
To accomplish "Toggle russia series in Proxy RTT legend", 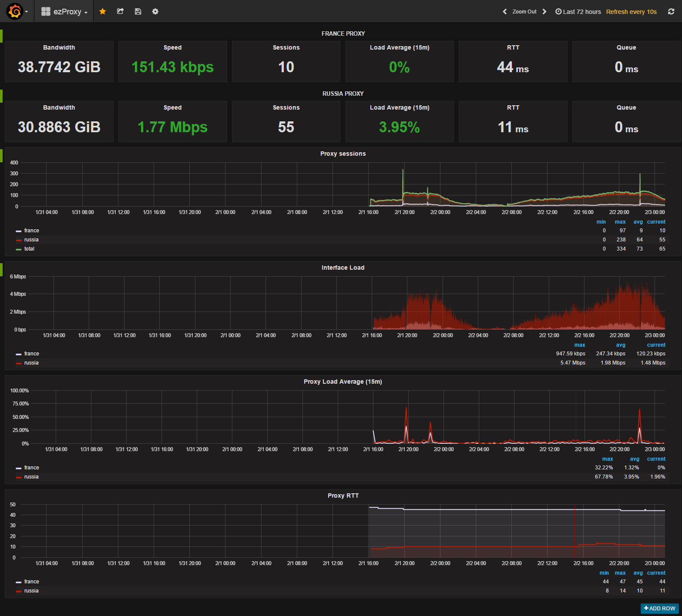I will point(31,591).
